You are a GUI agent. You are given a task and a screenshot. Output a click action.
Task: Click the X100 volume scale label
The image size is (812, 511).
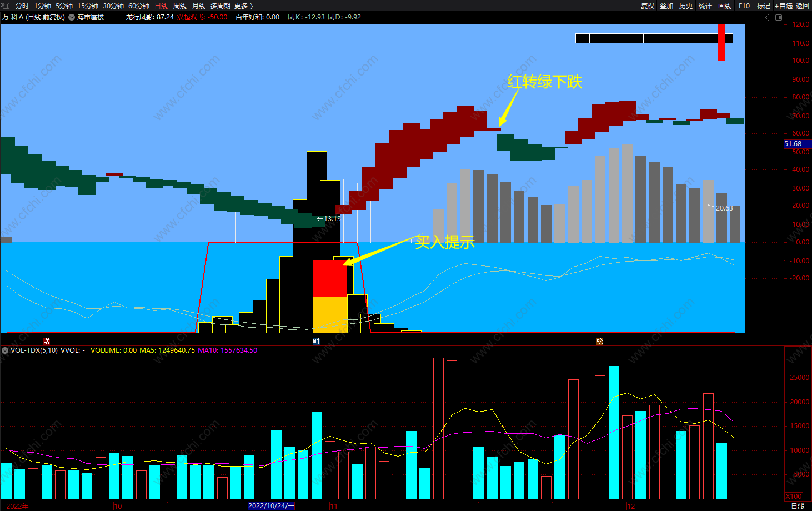794,496
